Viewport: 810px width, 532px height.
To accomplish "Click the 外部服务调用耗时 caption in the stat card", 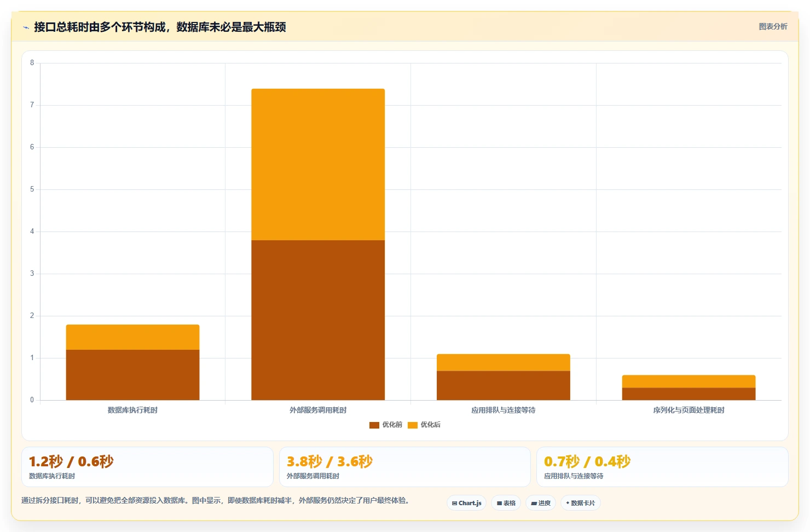I will click(x=313, y=476).
